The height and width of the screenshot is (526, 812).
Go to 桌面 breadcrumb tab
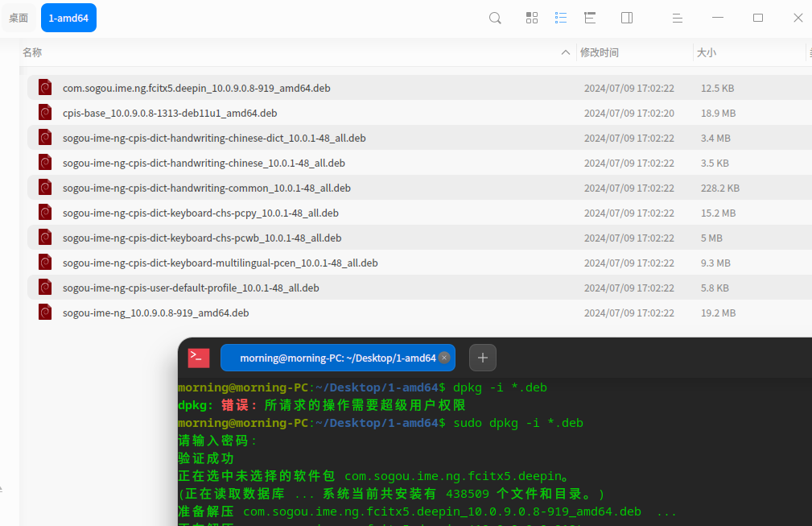[x=19, y=18]
